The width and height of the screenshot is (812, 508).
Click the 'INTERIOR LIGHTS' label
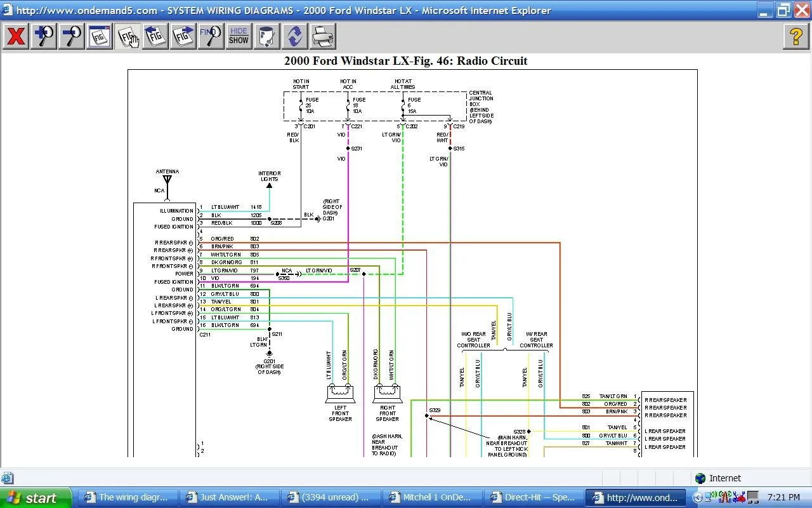[x=270, y=176]
